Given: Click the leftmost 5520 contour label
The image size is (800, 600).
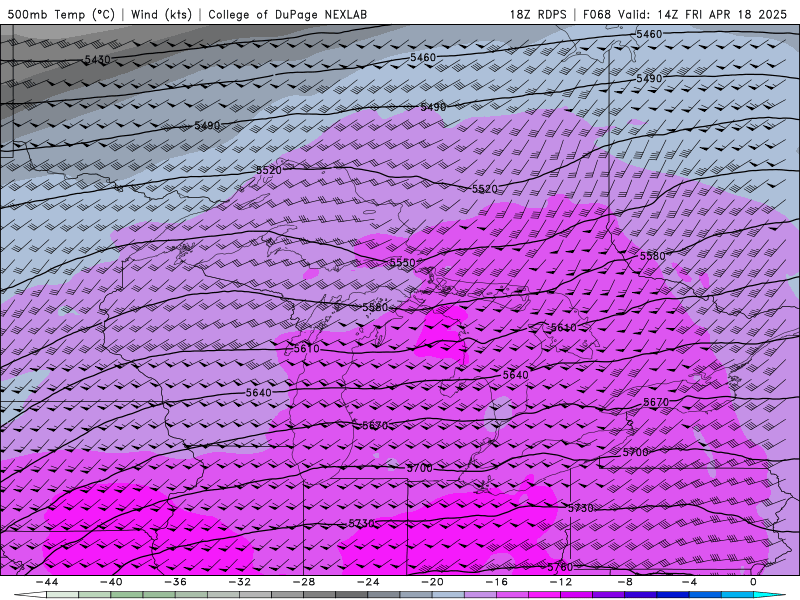Looking at the screenshot, I should [x=269, y=170].
